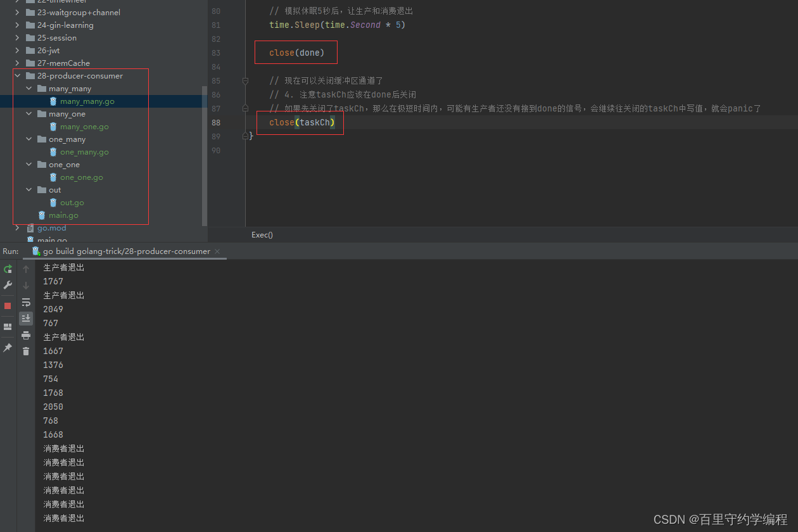Screen dimensions: 798x532
Task: Fold the function end marker at line 89
Action: click(x=246, y=136)
